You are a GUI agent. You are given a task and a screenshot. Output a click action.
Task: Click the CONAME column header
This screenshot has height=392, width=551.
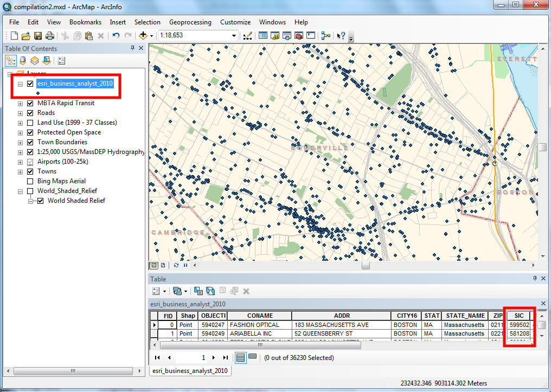point(260,316)
